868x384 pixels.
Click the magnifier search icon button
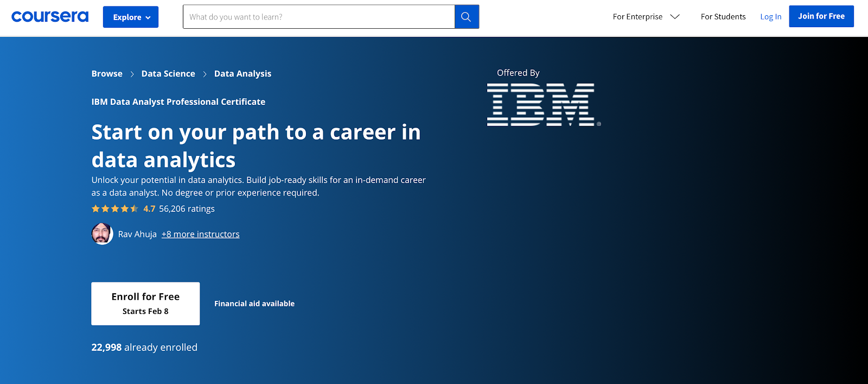(467, 17)
